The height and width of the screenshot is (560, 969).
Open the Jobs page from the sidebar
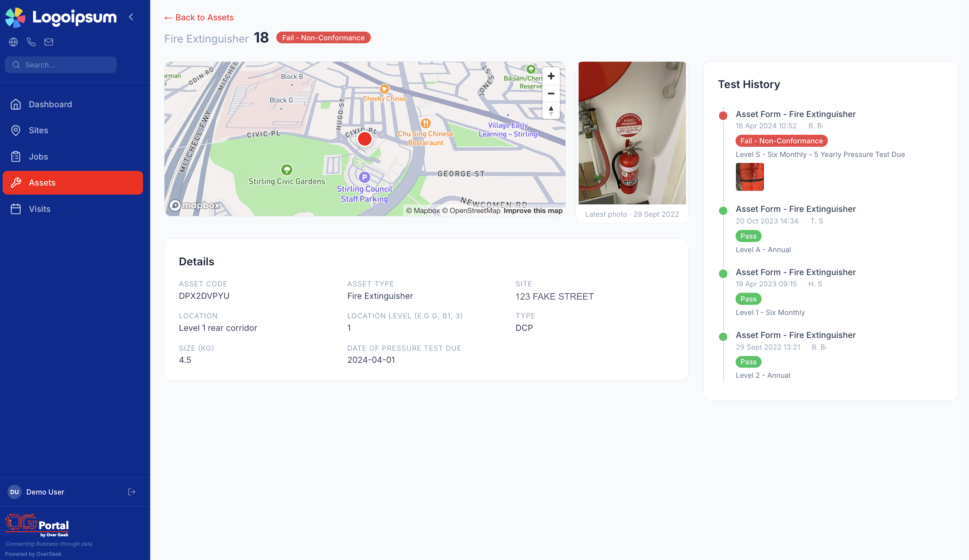(x=38, y=157)
